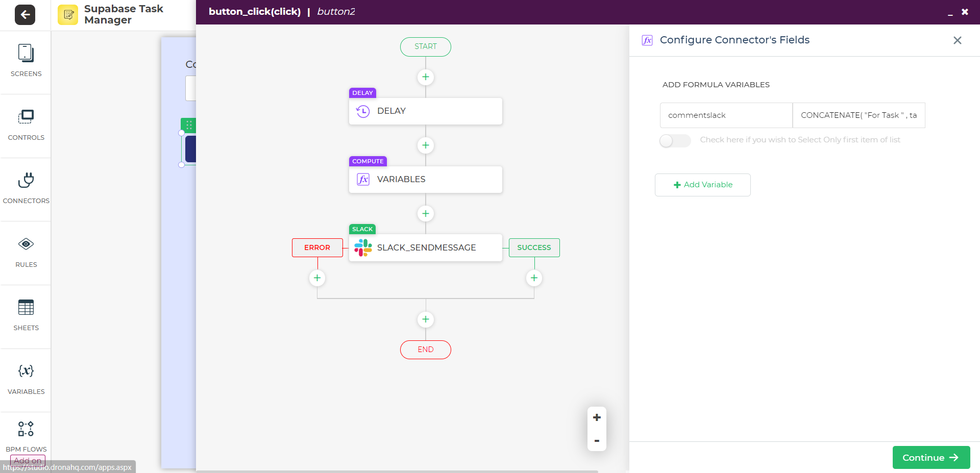Viewport: 980px width, 473px height.
Task: Open the Sheets panel
Action: (26, 315)
